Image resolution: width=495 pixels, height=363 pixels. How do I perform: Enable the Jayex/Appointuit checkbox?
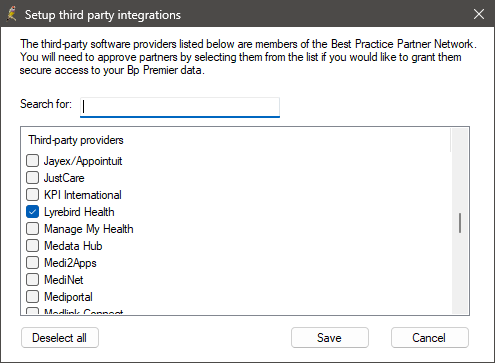[32, 161]
